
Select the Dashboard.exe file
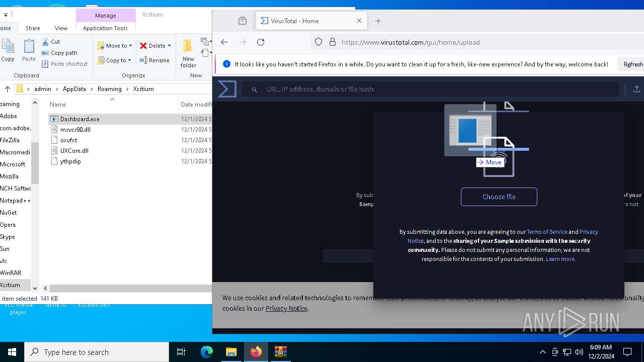click(x=79, y=119)
